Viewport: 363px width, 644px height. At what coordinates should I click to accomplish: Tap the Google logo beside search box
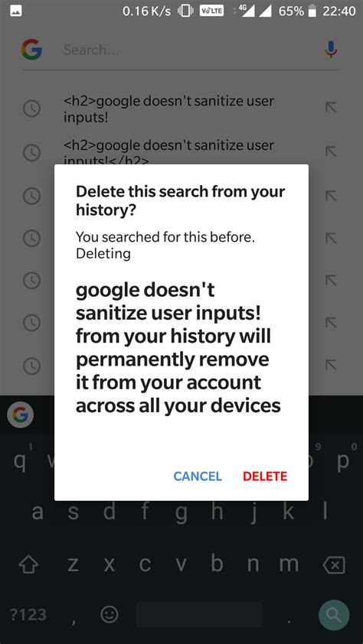(x=31, y=50)
